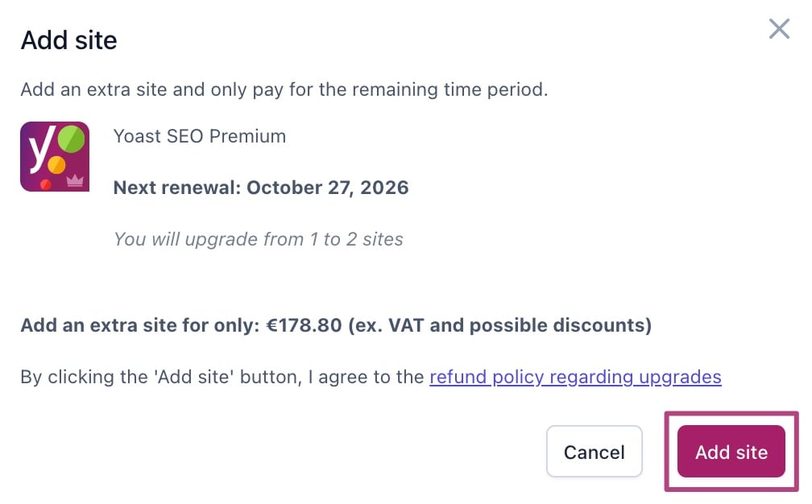Click the green circle in the Yoast logo
812x504 pixels.
click(x=72, y=140)
